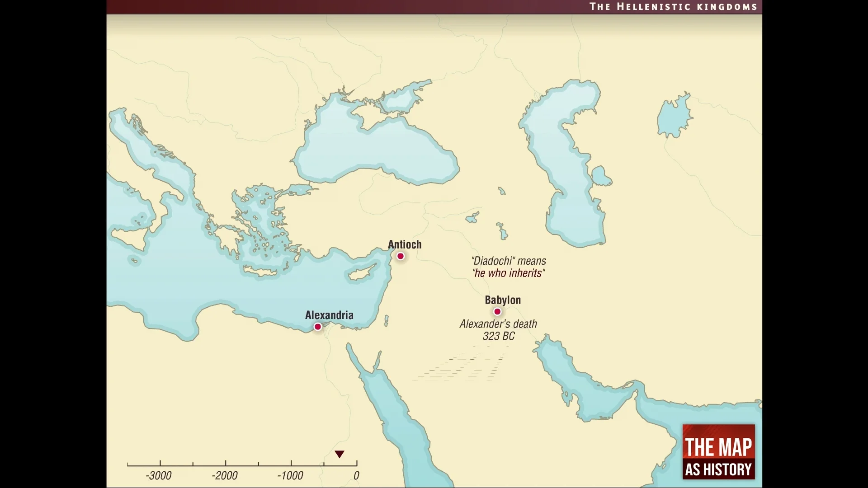Click the red Antioch city marker
The width and height of the screenshot is (868, 488).
pyautogui.click(x=401, y=256)
